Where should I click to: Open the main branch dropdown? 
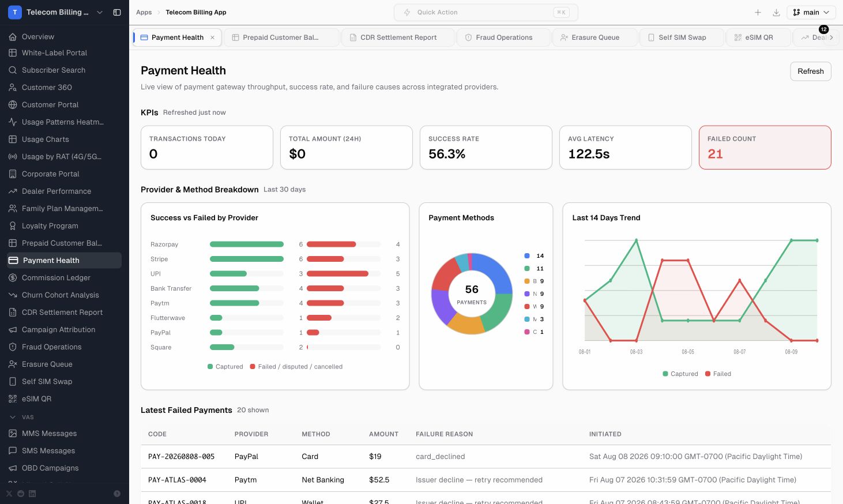point(811,12)
